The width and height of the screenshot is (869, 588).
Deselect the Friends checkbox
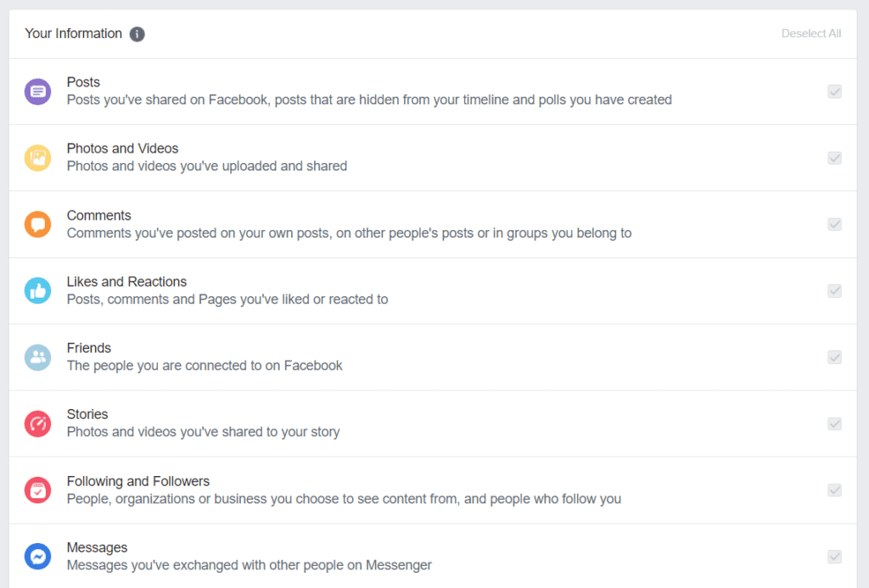click(x=835, y=357)
